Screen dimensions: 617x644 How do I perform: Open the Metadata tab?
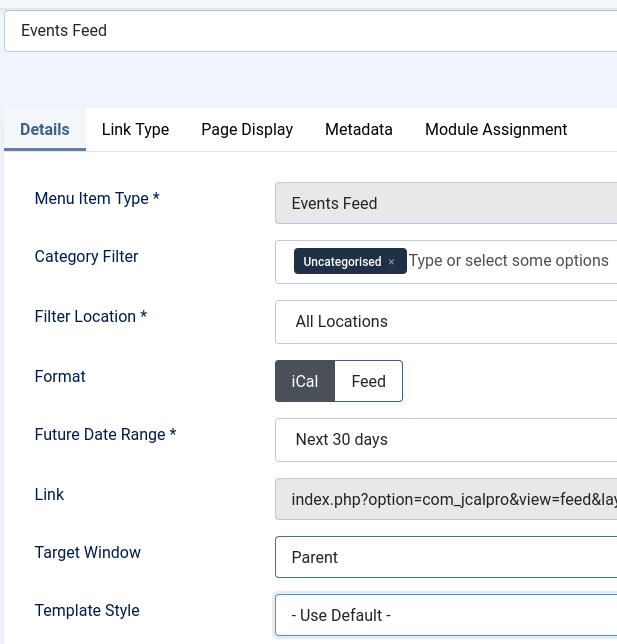[x=359, y=129]
